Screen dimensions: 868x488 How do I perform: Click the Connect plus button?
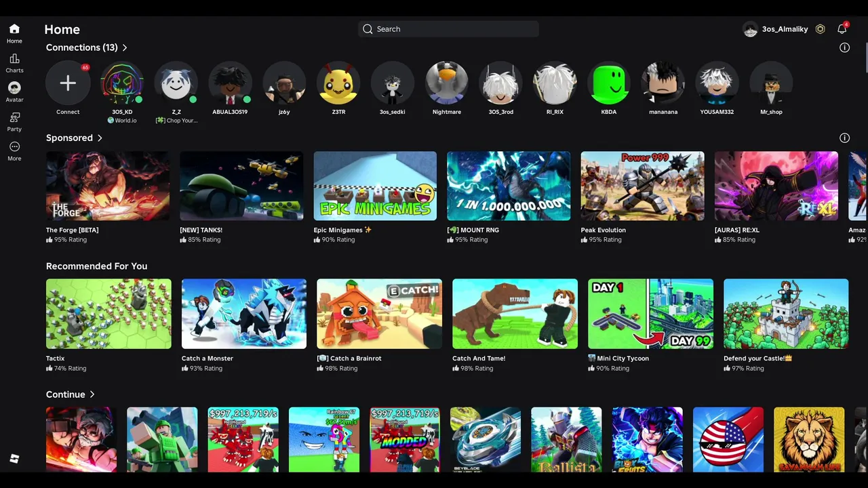click(68, 83)
